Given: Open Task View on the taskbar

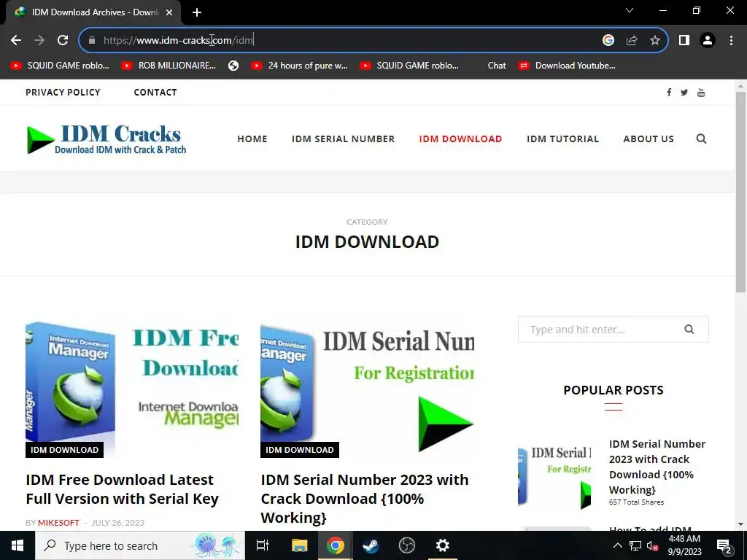Looking at the screenshot, I should [x=263, y=545].
